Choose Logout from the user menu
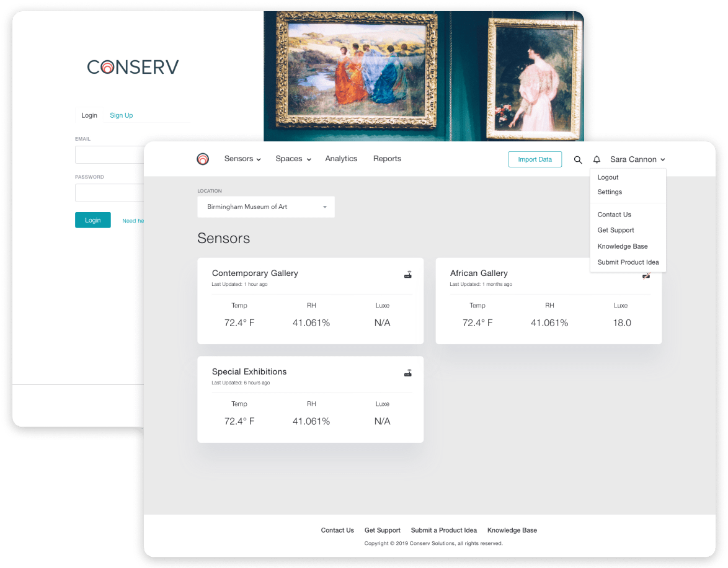The image size is (728, 568). coord(608,177)
